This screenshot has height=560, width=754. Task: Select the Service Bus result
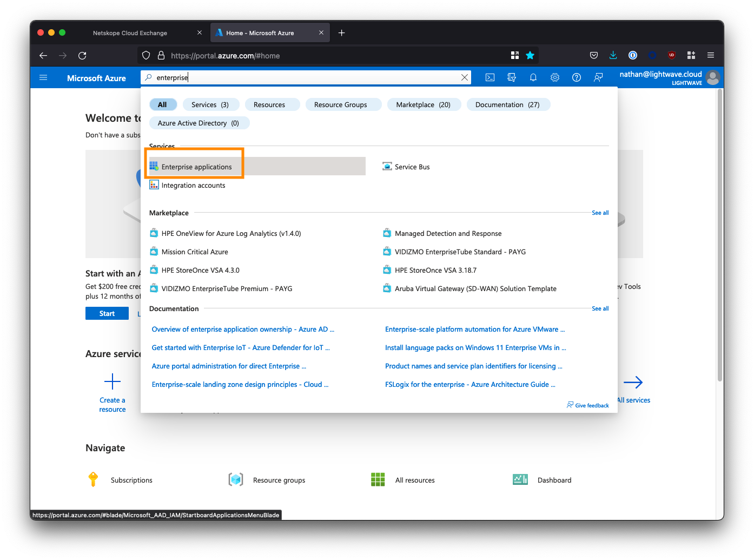click(412, 167)
